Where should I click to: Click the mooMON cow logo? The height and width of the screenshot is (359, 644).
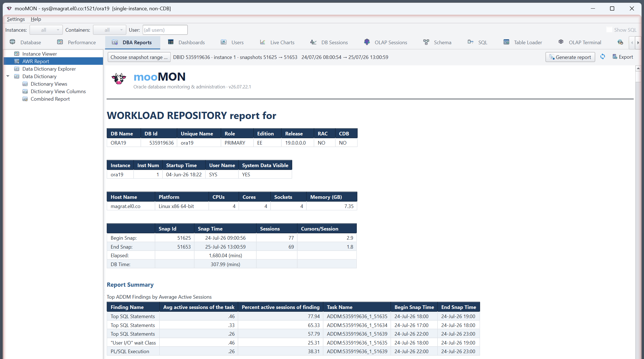point(119,79)
